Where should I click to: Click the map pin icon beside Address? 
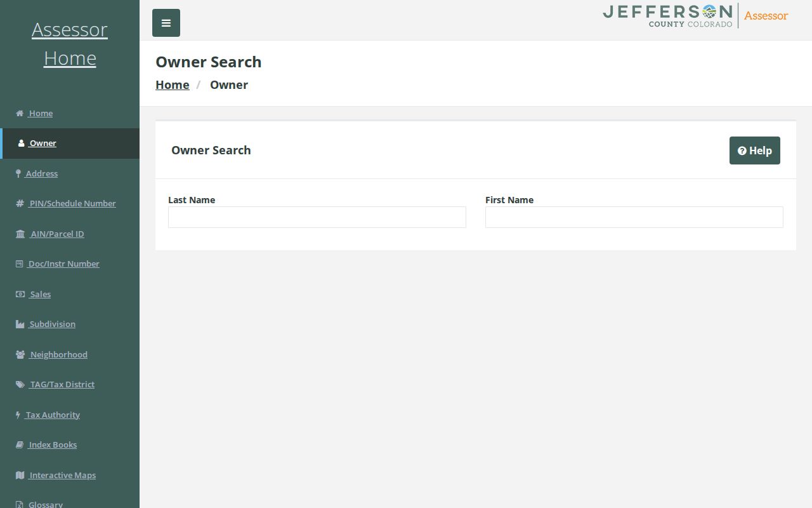18,173
